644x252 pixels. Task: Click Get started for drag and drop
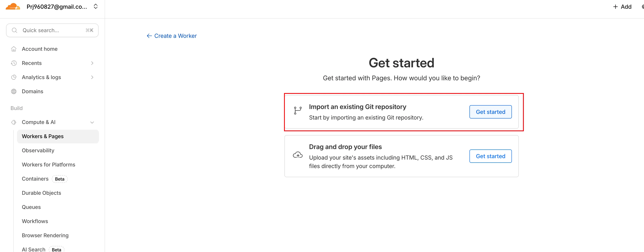[490, 156]
